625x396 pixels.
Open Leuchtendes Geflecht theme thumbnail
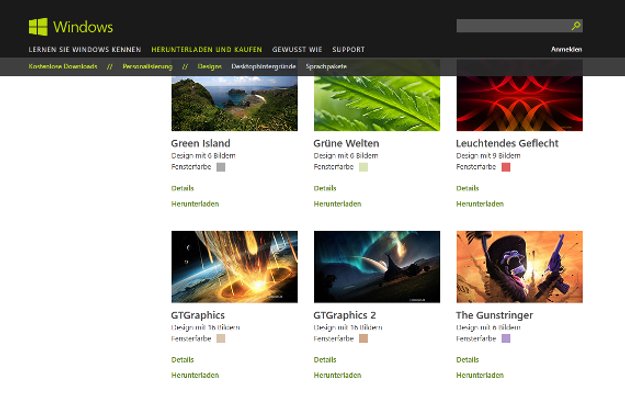click(x=519, y=103)
